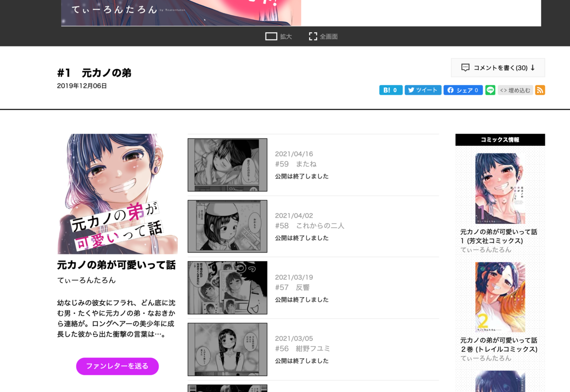Tweet this episode with ツイート button
The width and height of the screenshot is (570, 392).
(x=423, y=90)
